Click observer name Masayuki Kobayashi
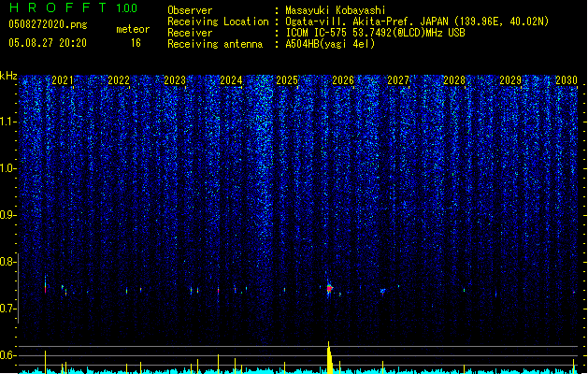 (336, 10)
